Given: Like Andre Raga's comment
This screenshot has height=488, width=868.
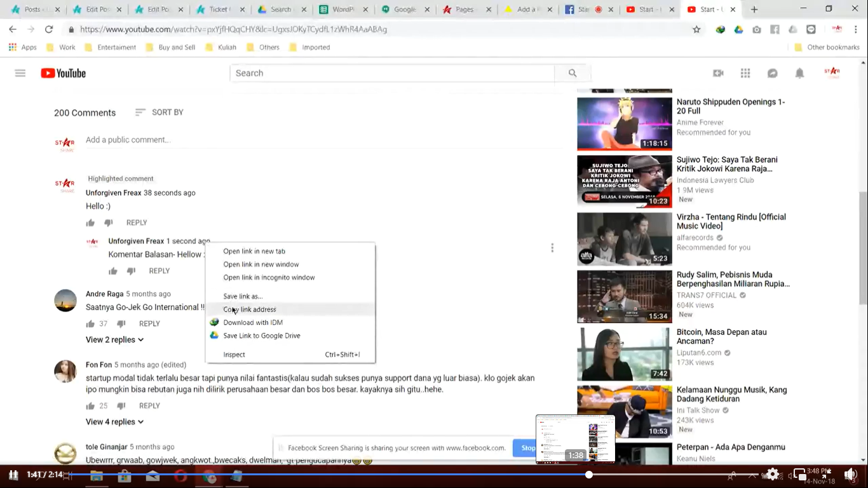Looking at the screenshot, I should 90,324.
